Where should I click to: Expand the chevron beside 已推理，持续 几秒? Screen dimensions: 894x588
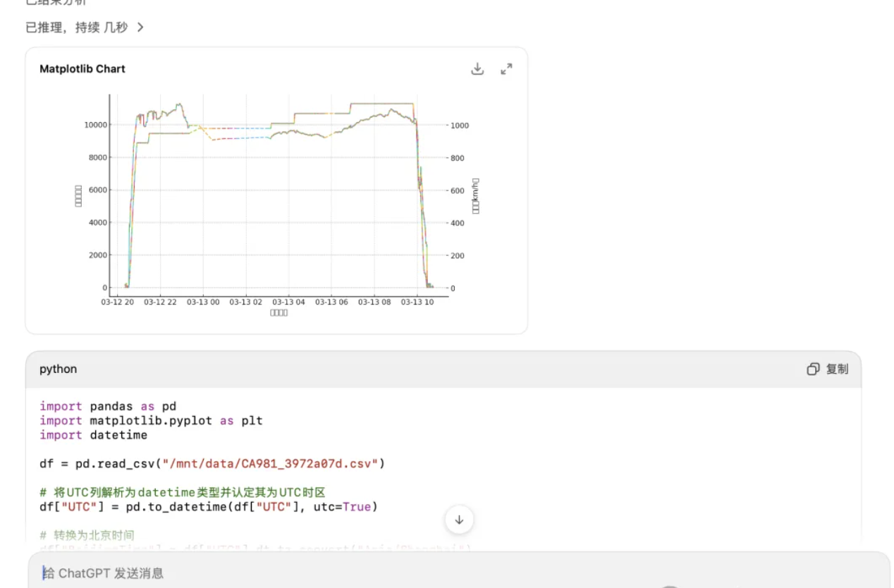tap(140, 27)
